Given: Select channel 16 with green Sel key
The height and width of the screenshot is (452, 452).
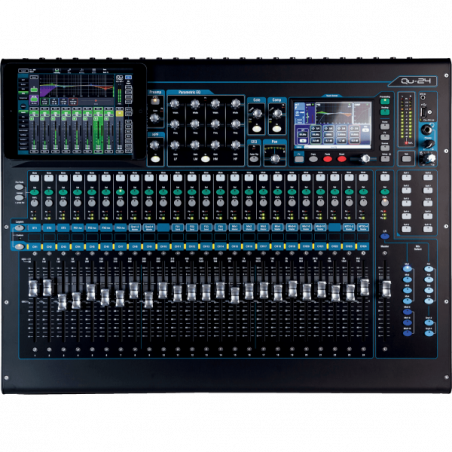Looking at the screenshot, I should pos(249,192).
